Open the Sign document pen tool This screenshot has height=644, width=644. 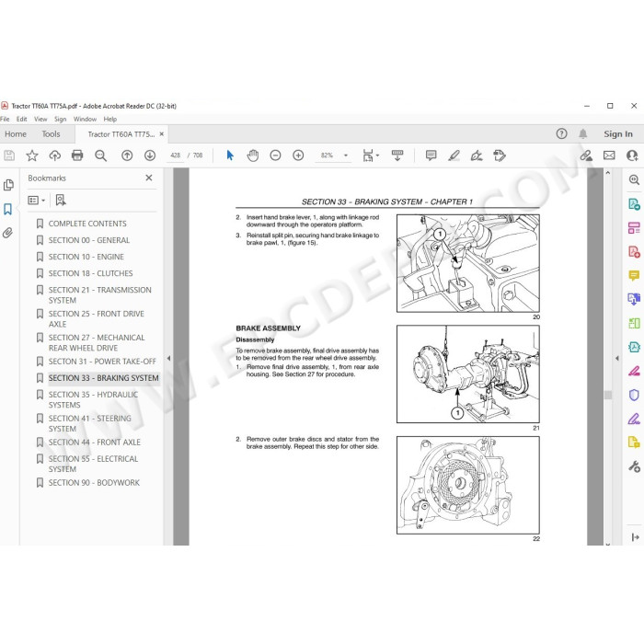(477, 155)
